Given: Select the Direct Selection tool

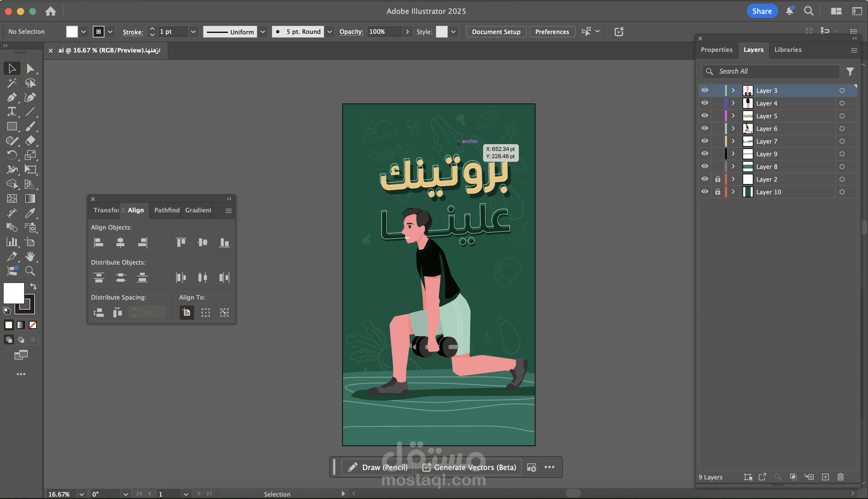Looking at the screenshot, I should tap(30, 68).
